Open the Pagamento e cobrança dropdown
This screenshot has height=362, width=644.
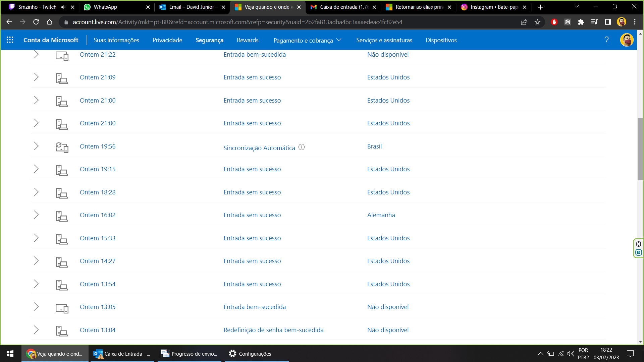pos(307,40)
